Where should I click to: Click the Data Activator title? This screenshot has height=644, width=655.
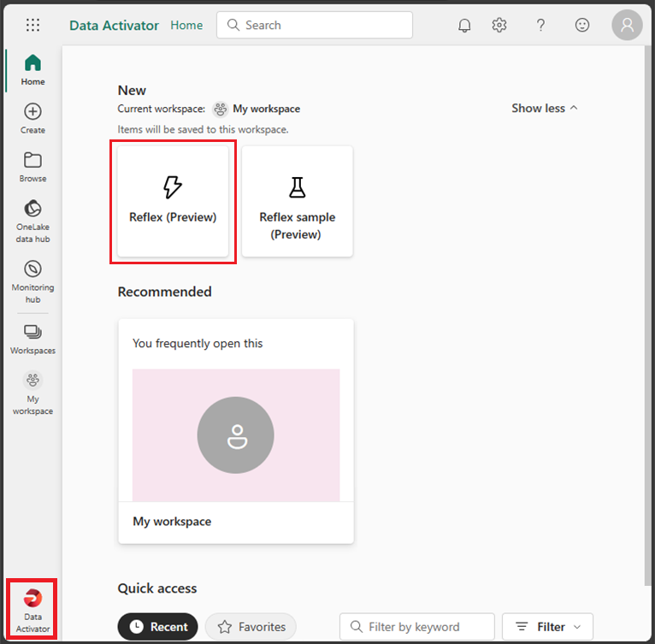tap(114, 26)
